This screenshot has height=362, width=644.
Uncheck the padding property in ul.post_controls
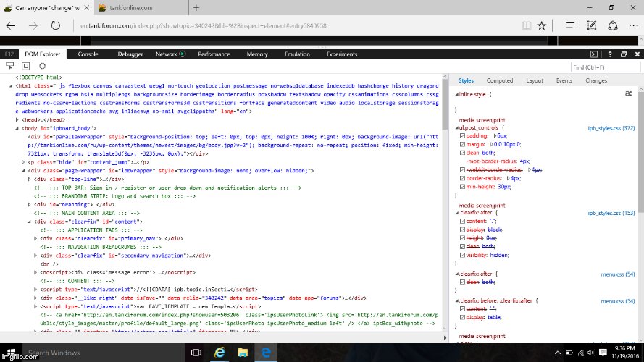(462, 135)
